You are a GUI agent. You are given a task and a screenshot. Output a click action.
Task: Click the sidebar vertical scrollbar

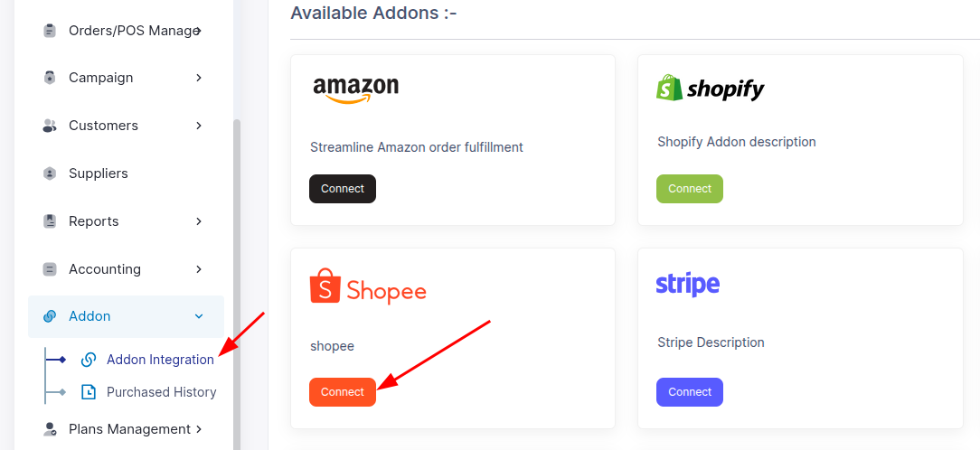(x=237, y=271)
